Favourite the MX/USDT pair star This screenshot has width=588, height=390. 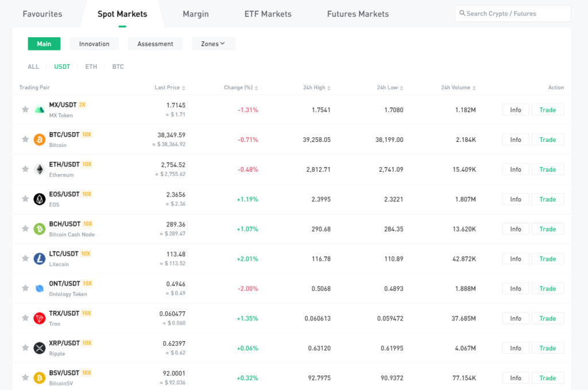click(25, 110)
